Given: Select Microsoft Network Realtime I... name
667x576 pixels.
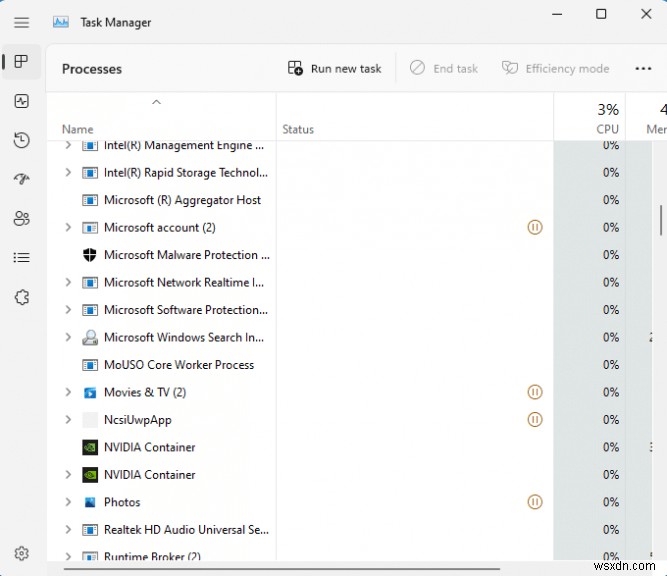Looking at the screenshot, I should click(x=184, y=282).
